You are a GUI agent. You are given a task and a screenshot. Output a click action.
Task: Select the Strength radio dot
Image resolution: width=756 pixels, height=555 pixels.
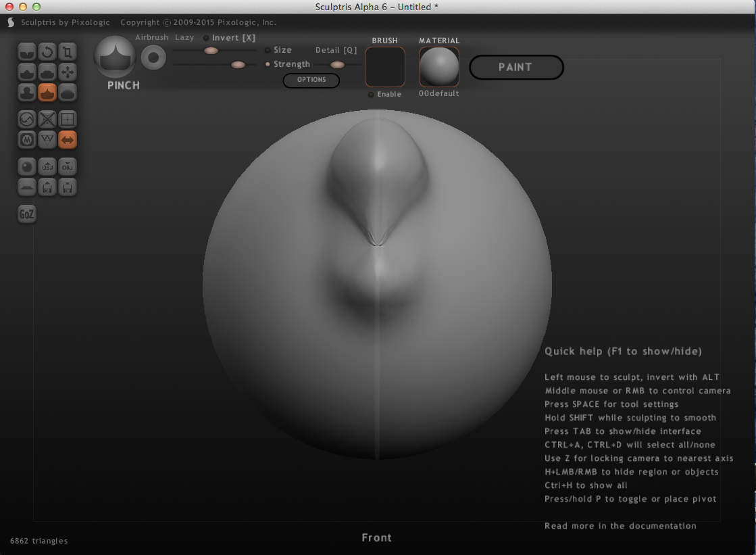click(x=268, y=64)
